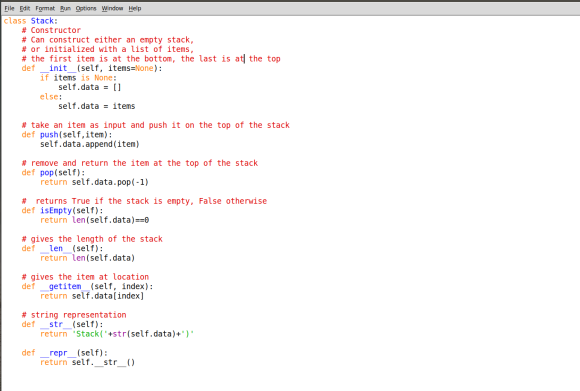Click the '# Constructor' comment
The image size is (580, 391).
coord(51,30)
